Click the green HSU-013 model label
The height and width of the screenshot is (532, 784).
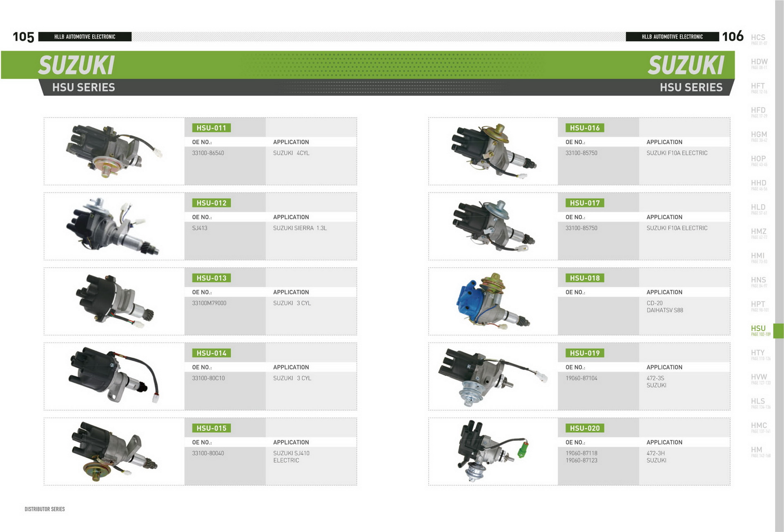click(211, 278)
